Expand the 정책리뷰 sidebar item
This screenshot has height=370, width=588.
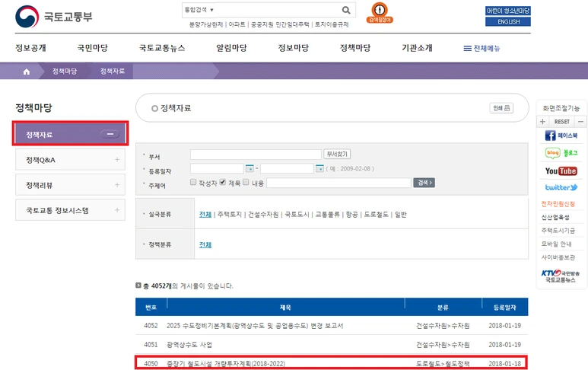(117, 185)
